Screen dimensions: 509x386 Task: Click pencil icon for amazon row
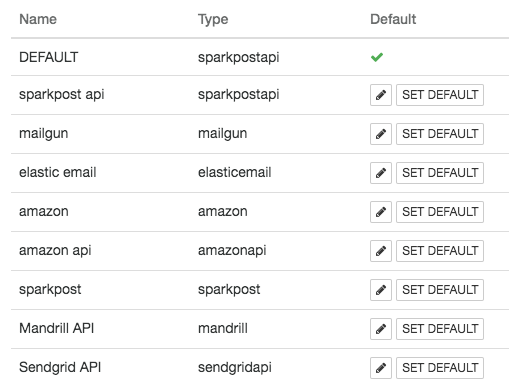click(x=381, y=212)
